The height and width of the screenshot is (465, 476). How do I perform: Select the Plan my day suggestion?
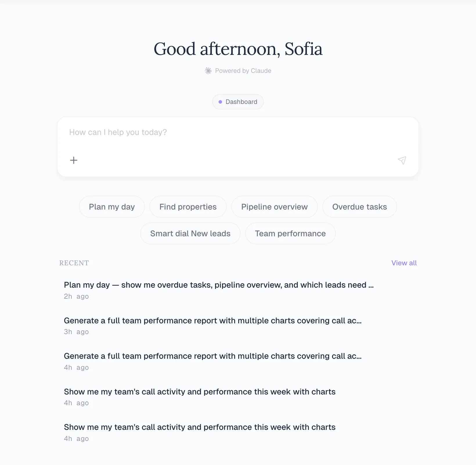112,207
